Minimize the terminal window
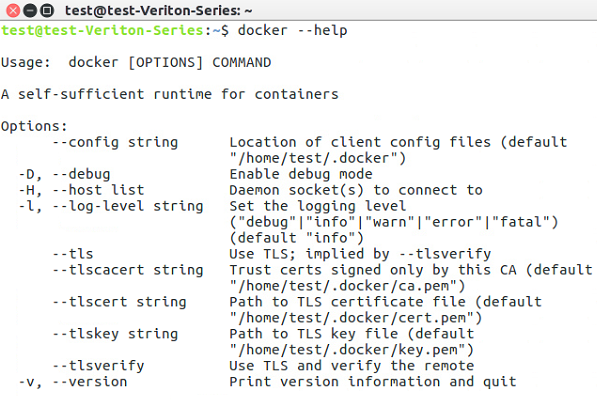597x400 pixels. (x=30, y=10)
